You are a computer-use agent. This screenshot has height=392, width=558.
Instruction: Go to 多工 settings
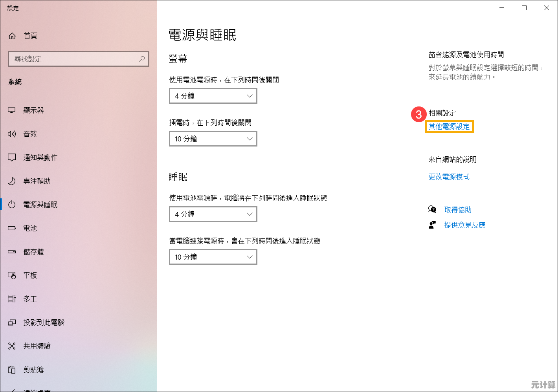pos(79,299)
